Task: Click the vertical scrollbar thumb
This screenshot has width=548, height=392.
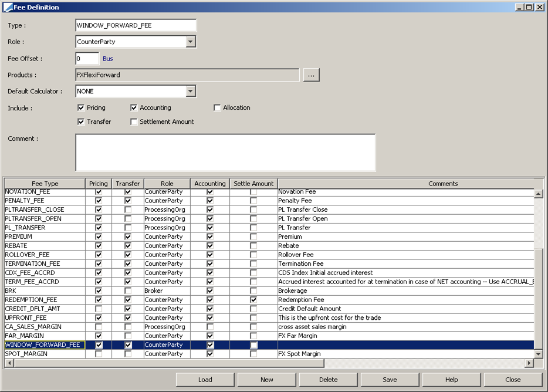Action: coord(538,299)
